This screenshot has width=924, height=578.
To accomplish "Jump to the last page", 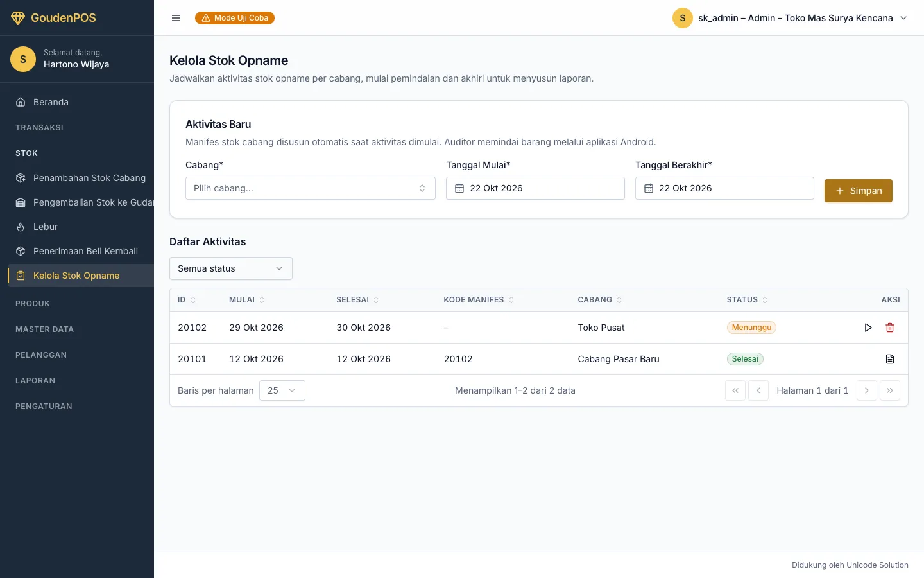I will click(x=890, y=390).
